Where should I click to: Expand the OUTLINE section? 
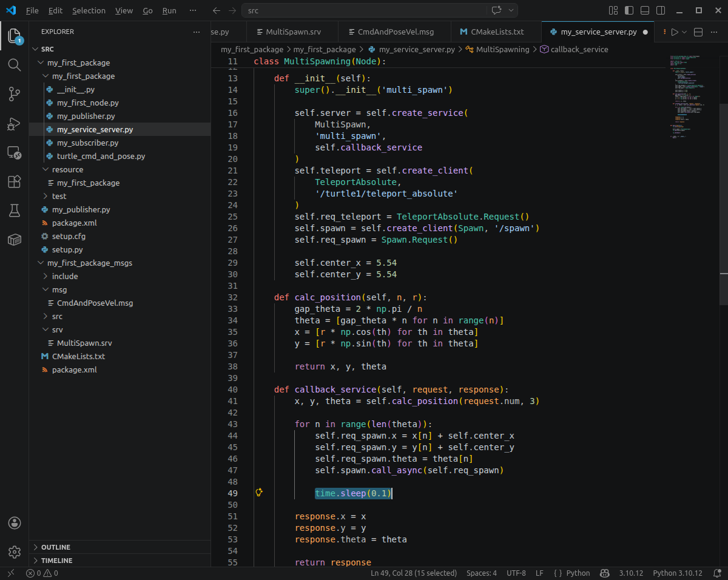120,547
